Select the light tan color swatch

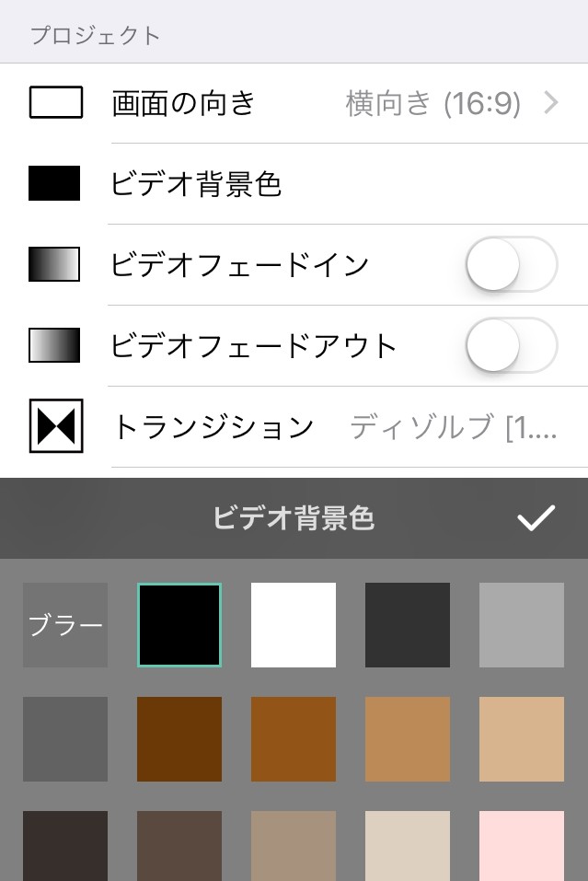522,739
